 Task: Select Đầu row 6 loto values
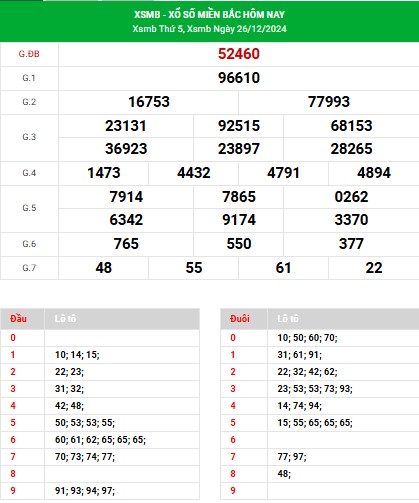click(100, 440)
